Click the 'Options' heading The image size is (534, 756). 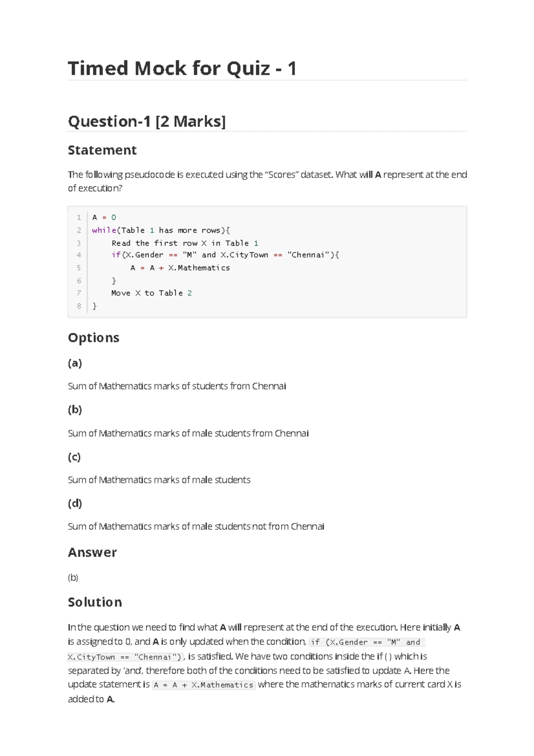click(93, 337)
